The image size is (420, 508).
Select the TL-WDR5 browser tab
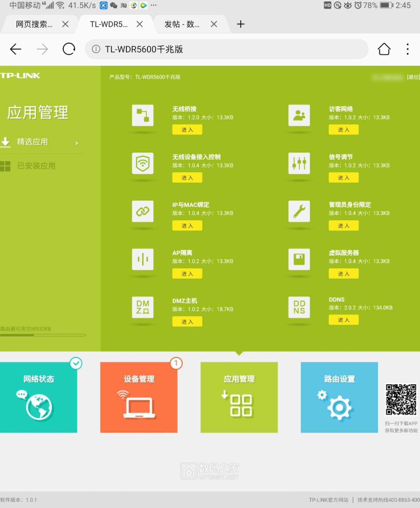[109, 24]
